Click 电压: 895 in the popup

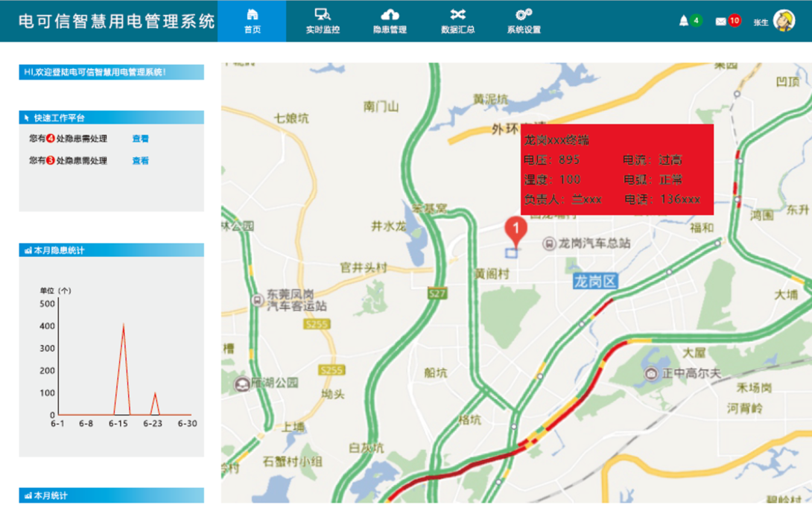(x=551, y=159)
